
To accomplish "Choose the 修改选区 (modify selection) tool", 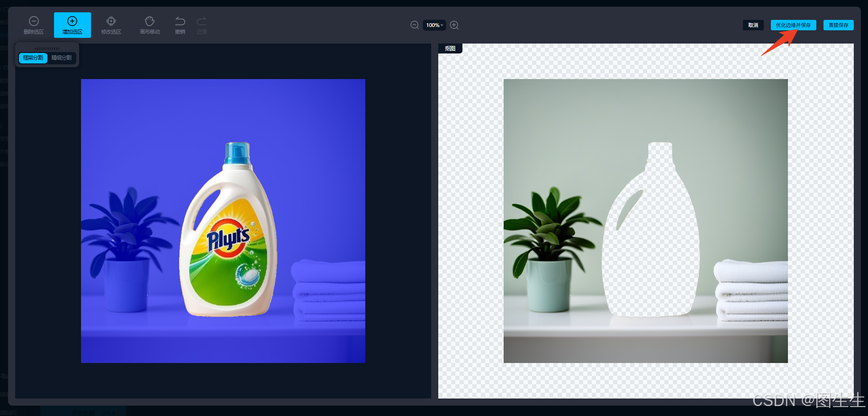I will [x=111, y=25].
